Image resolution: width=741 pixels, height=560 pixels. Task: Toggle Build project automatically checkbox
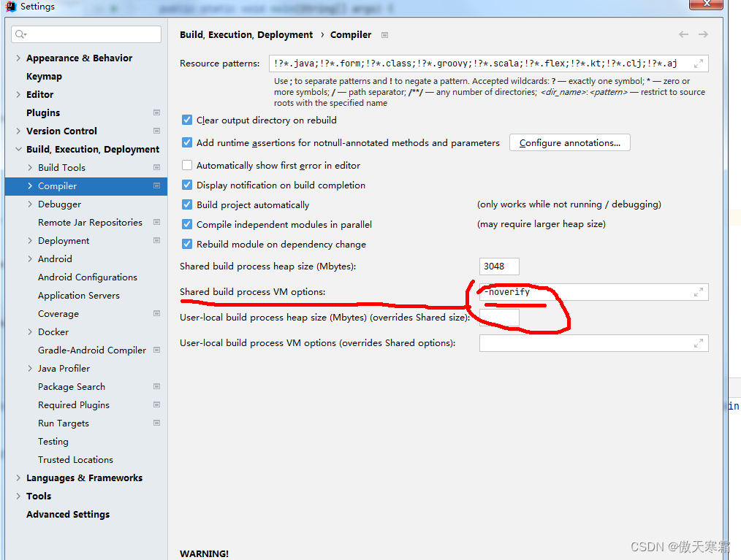tap(187, 204)
